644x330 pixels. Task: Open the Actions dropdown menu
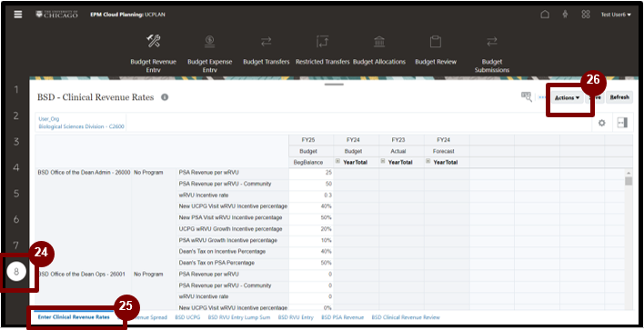click(567, 97)
